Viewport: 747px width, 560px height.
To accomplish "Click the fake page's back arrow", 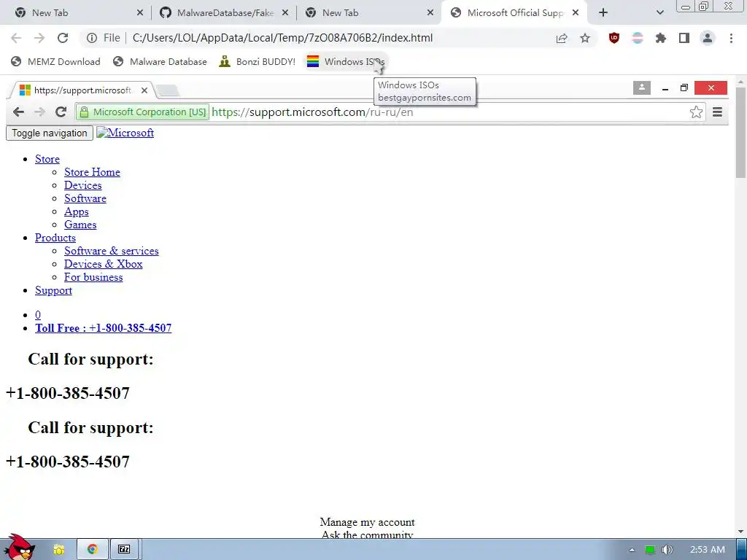I will tap(18, 112).
